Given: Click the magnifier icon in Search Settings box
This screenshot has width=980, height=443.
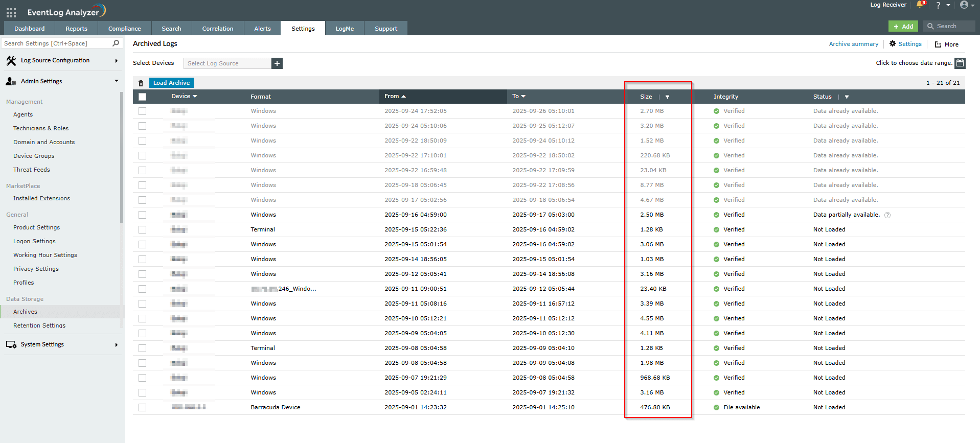Looking at the screenshot, I should pyautogui.click(x=116, y=43).
